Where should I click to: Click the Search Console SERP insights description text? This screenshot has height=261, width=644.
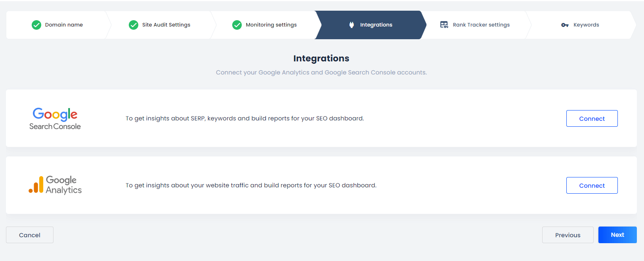tap(245, 118)
